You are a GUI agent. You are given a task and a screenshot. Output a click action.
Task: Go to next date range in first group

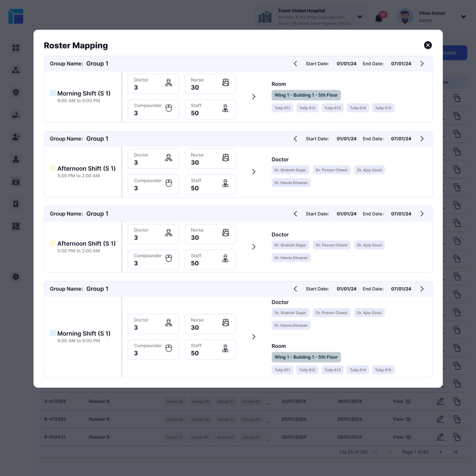422,64
